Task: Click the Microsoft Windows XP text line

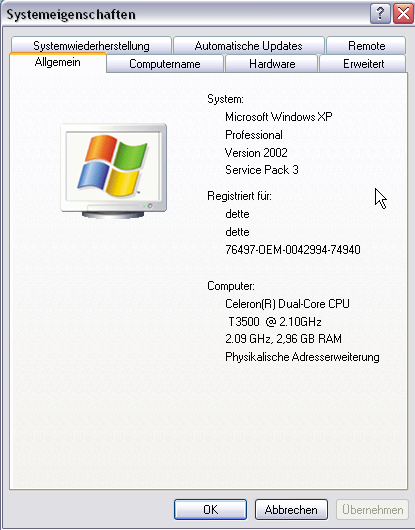Action: click(279, 117)
